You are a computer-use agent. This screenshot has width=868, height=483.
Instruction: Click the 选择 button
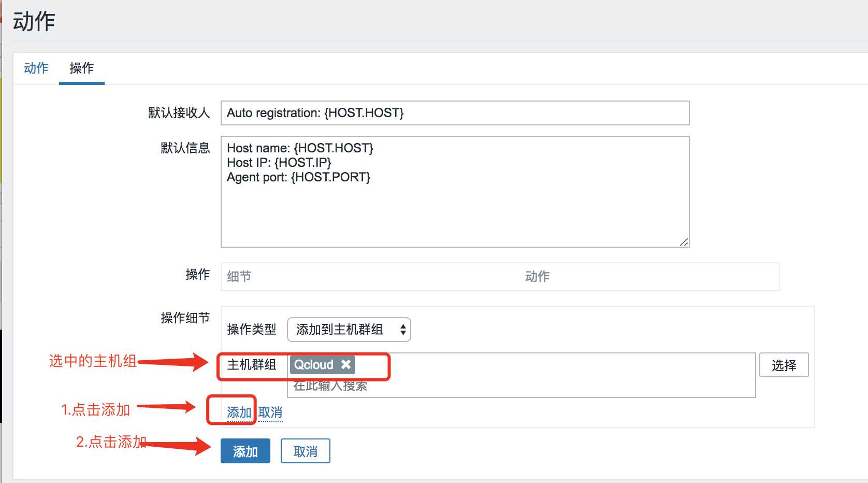784,365
